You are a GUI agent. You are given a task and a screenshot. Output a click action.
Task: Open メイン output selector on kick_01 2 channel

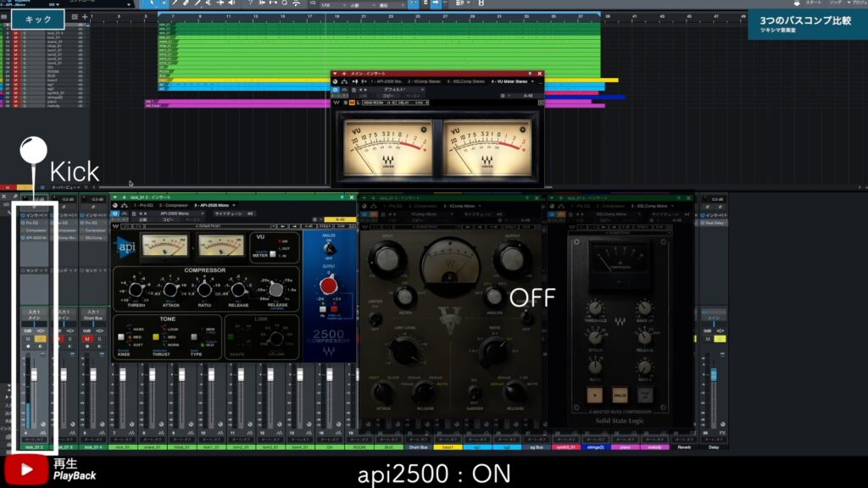(x=34, y=319)
